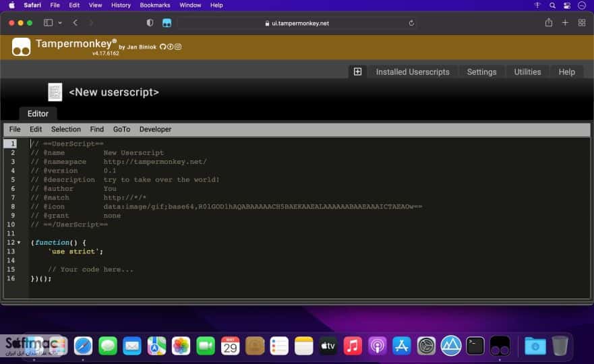This screenshot has height=364, width=594.
Task: Click the privacy report shield icon
Action: coord(150,23)
